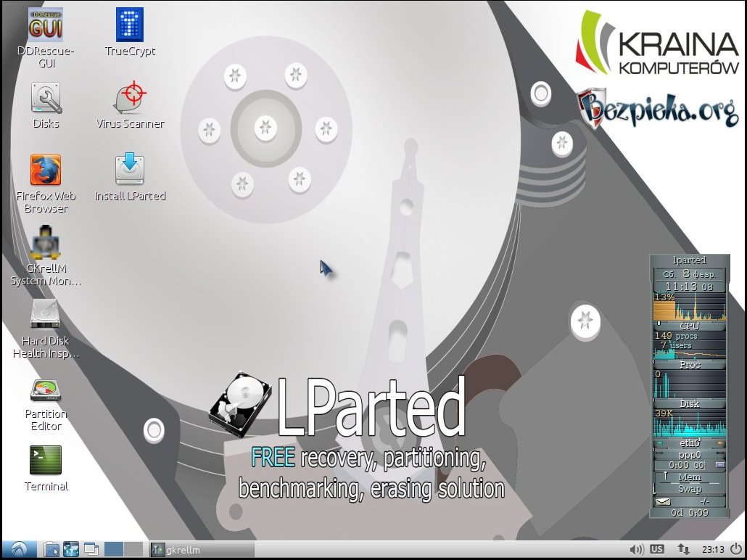The width and height of the screenshot is (747, 560).
Task: Click the show desktop windows icon
Action: 91,550
